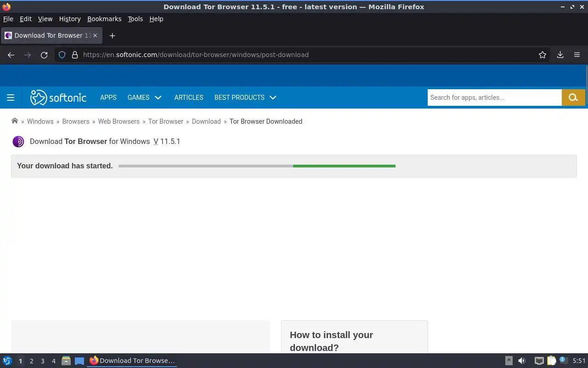Click the clock showing 5:51
588x368 pixels.
point(579,361)
